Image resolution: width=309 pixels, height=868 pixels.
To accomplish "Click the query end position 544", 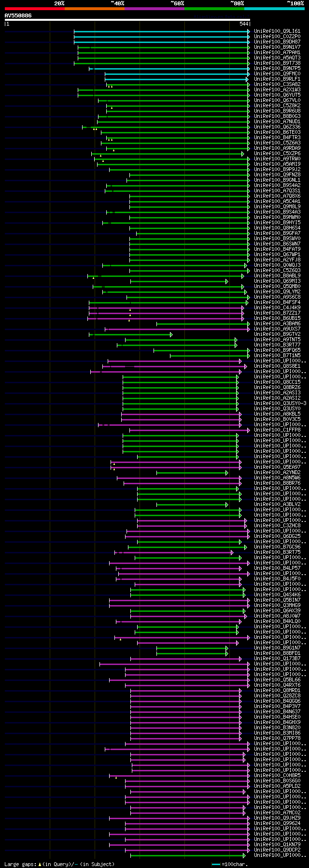I will (x=244, y=24).
